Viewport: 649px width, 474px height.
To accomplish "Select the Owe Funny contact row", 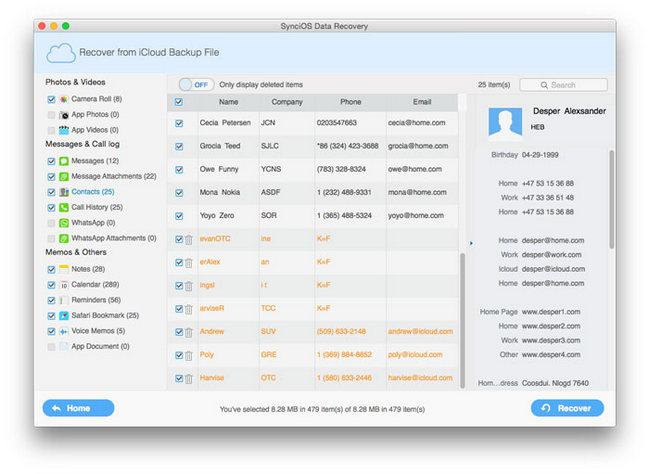I will click(312, 169).
